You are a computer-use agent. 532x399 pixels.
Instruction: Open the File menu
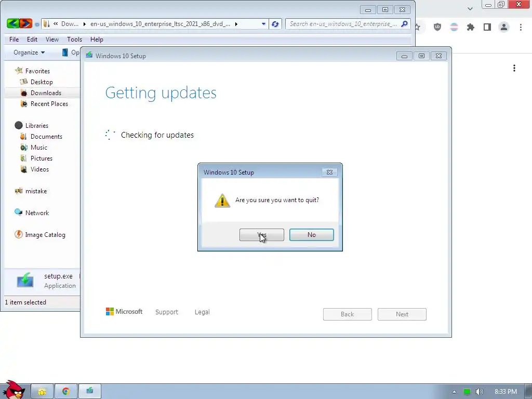(x=14, y=39)
